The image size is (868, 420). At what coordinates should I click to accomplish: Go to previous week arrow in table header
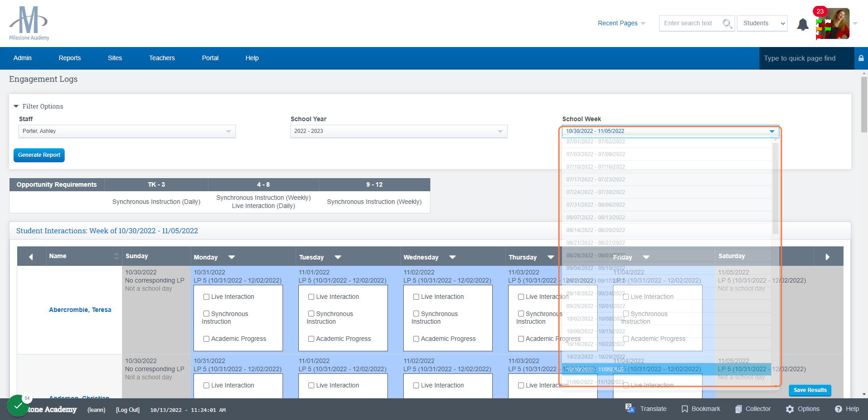coord(31,257)
